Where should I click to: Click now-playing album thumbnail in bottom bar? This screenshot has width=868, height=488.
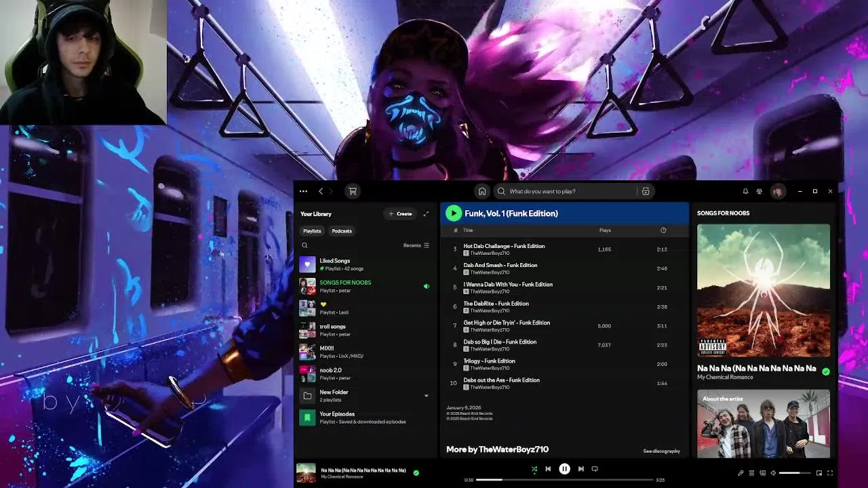pyautogui.click(x=306, y=472)
